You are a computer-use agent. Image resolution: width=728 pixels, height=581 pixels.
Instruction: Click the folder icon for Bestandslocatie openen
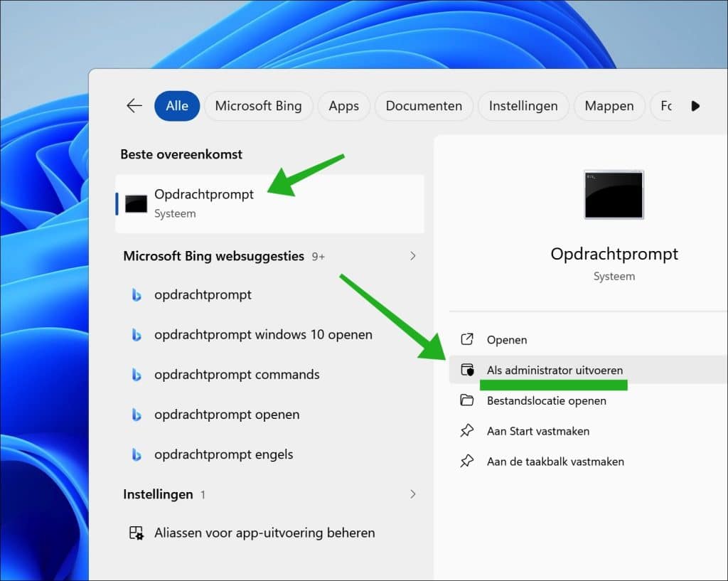[466, 400]
